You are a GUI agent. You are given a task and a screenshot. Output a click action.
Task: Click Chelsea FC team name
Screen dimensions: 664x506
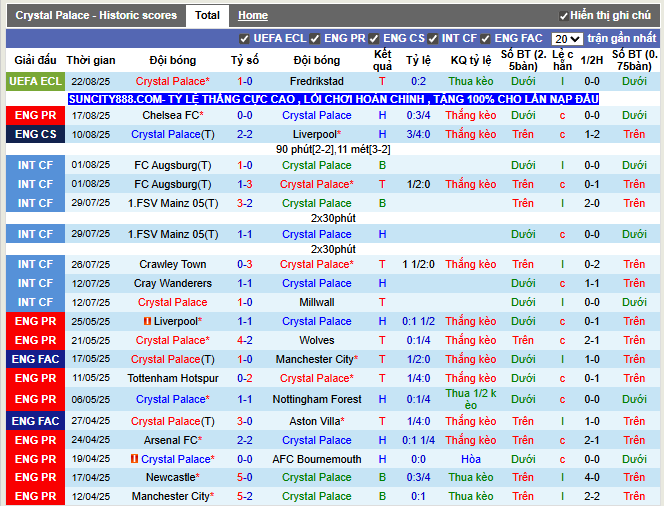pyautogui.click(x=173, y=115)
